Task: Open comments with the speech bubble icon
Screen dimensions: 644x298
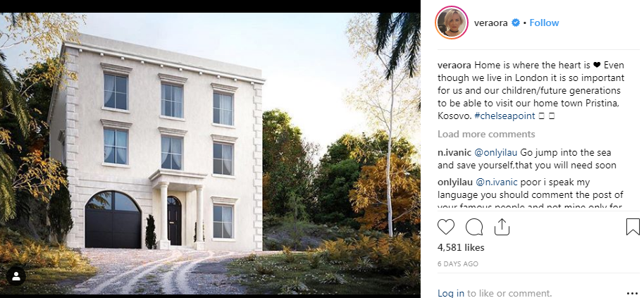Action: (474, 227)
